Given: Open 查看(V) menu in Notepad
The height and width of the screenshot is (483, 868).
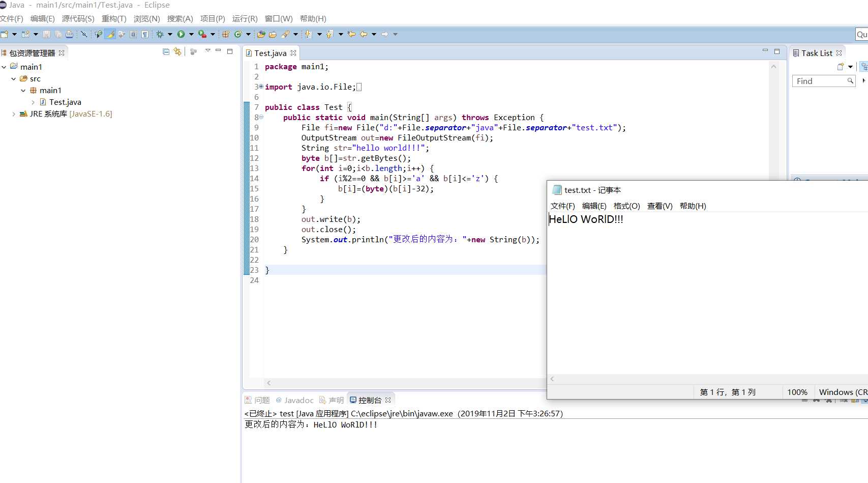Looking at the screenshot, I should coord(660,206).
